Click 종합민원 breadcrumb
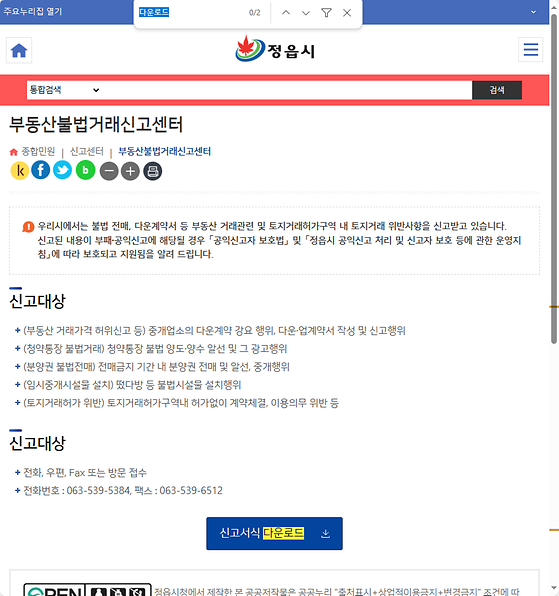This screenshot has width=559, height=596. 38,152
